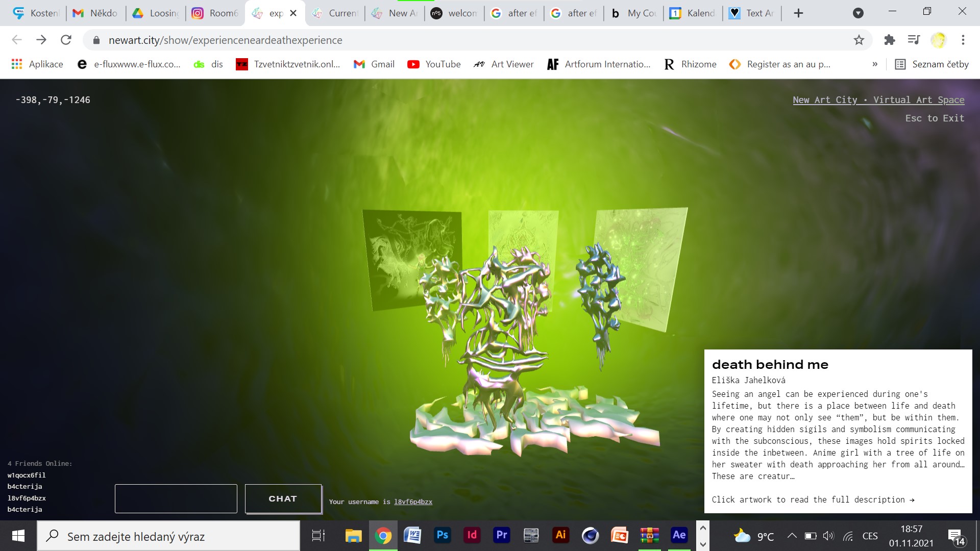Bookmark this page with star icon

click(859, 40)
